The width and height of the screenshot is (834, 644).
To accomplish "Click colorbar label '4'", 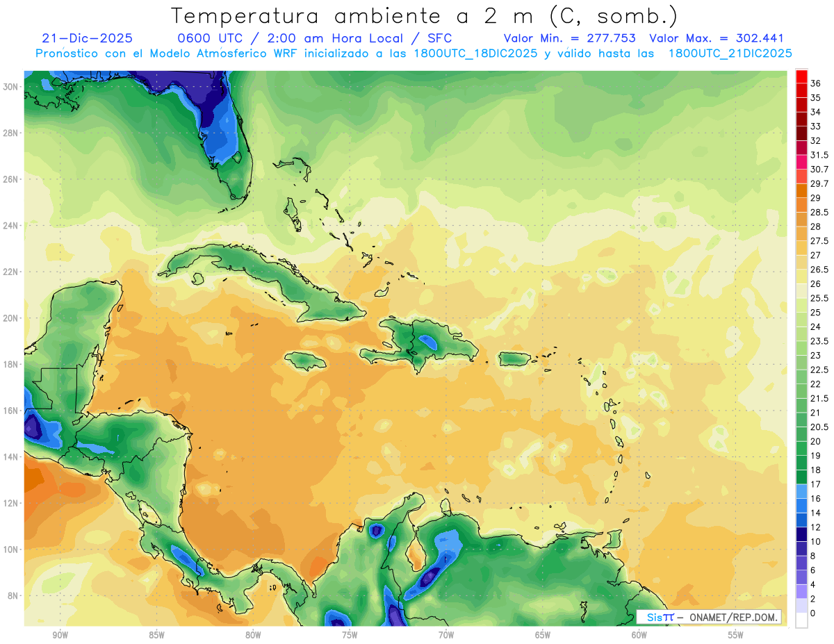I will click(x=813, y=584).
